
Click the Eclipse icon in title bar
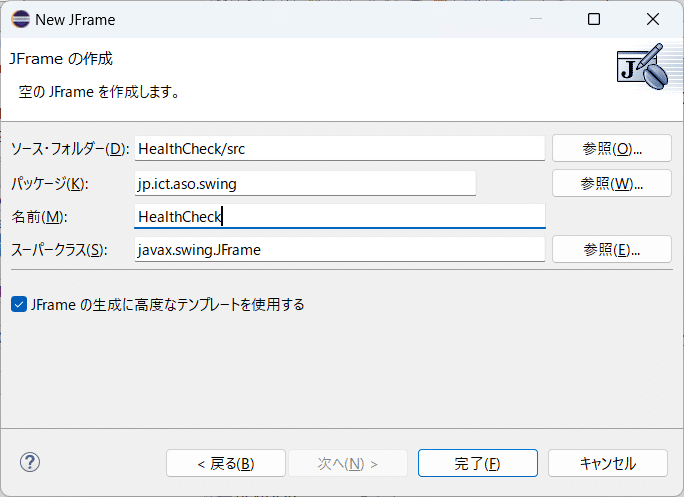coord(21,19)
